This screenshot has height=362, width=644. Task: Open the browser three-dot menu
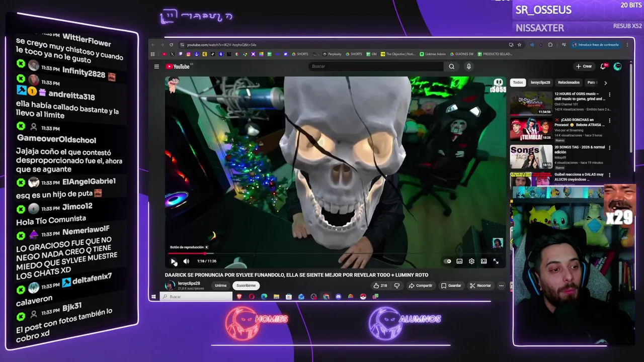pos(627,45)
